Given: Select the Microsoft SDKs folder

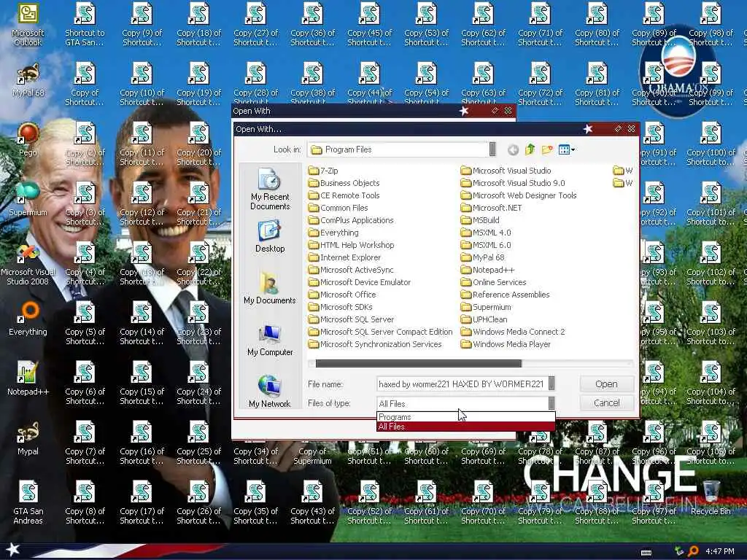Looking at the screenshot, I should (x=341, y=307).
